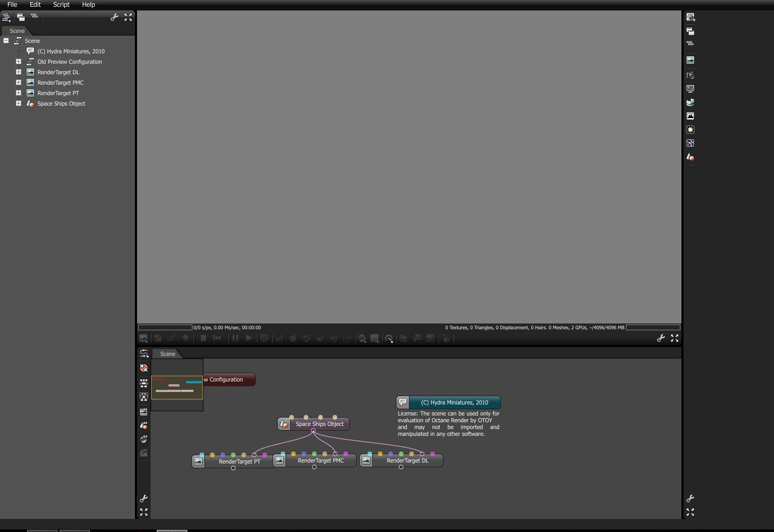Open the Script menu
The image size is (774, 532).
pyautogui.click(x=61, y=4)
